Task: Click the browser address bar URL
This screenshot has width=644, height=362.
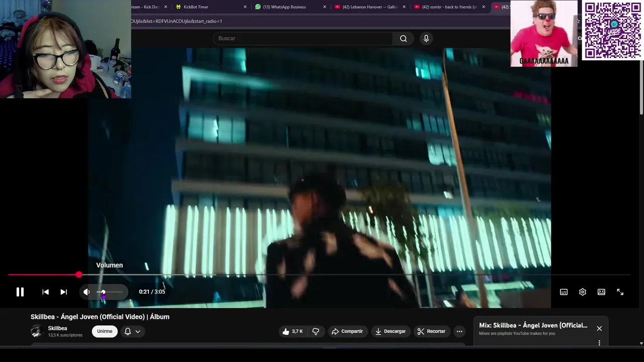Action: [x=177, y=21]
